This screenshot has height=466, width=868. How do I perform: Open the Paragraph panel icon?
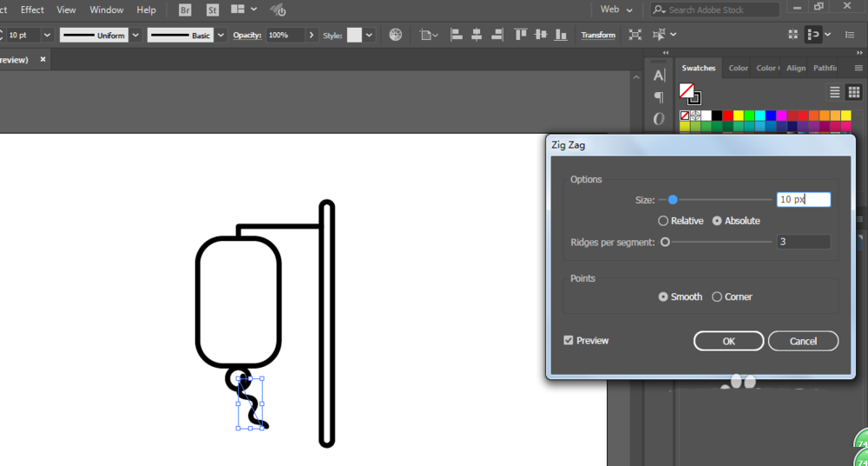tap(659, 97)
